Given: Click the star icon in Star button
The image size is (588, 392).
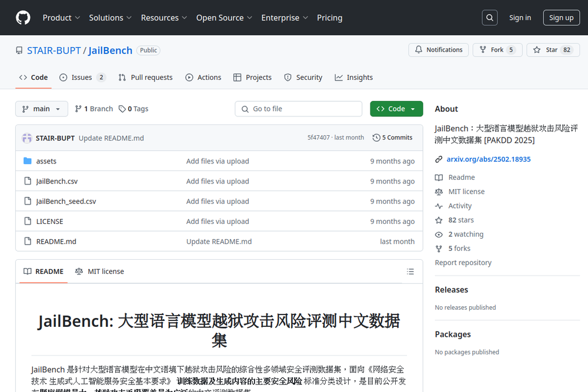Looking at the screenshot, I should pos(537,49).
